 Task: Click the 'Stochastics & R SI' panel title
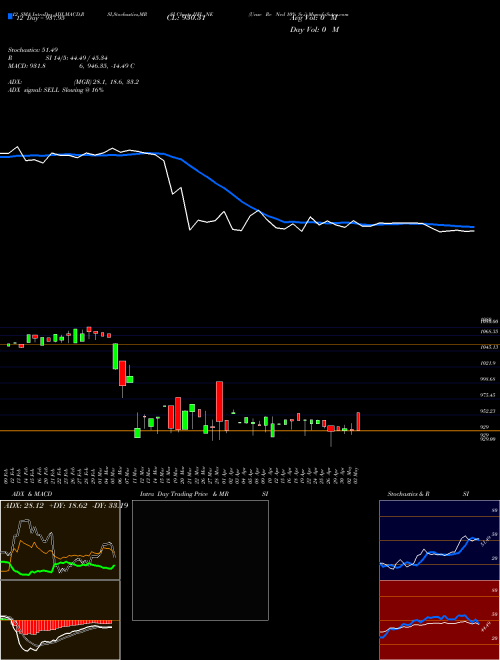(429, 494)
